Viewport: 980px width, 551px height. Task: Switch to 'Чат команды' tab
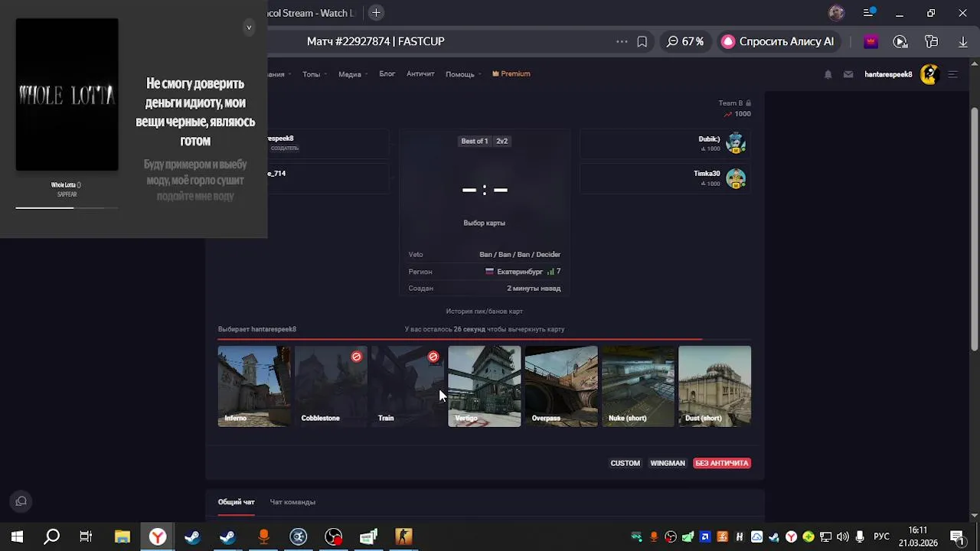point(292,502)
